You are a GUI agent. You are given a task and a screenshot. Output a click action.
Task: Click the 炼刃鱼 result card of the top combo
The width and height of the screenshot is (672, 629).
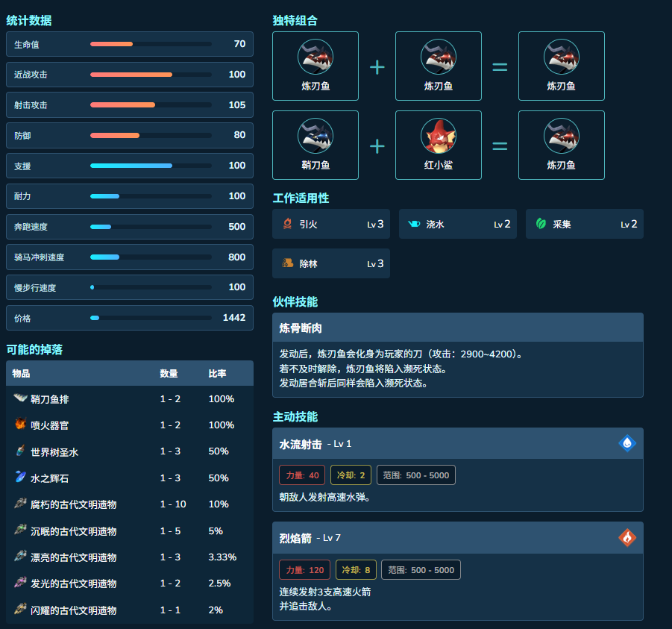[x=562, y=66]
